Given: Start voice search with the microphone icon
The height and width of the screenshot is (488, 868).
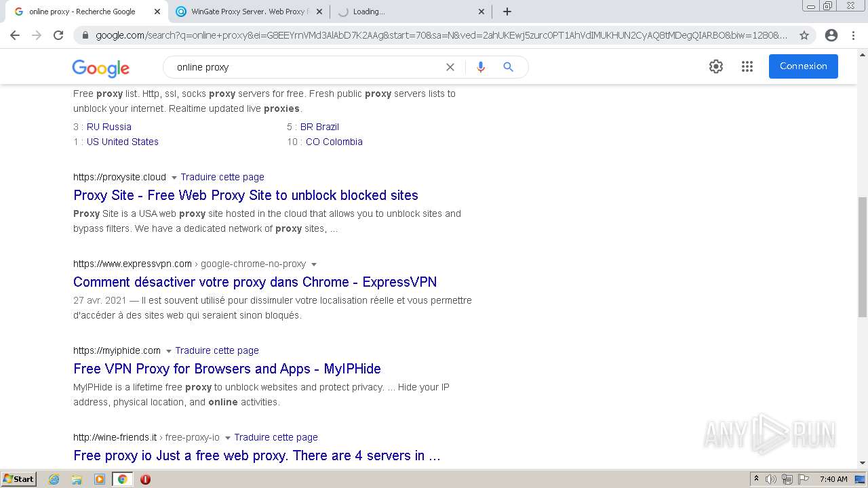Looking at the screenshot, I should [x=481, y=67].
